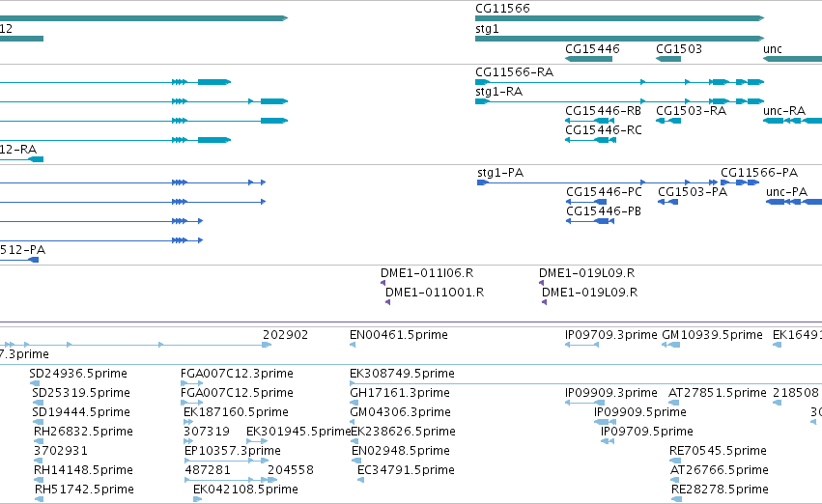Select the RH26832.5prime EST label
The width and height of the screenshot is (822, 504).
click(x=83, y=433)
